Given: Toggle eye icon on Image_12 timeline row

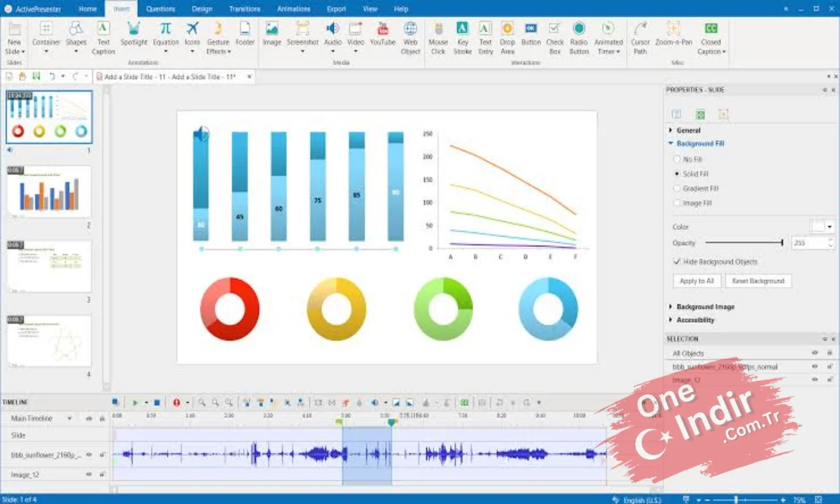Looking at the screenshot, I should click(89, 475).
